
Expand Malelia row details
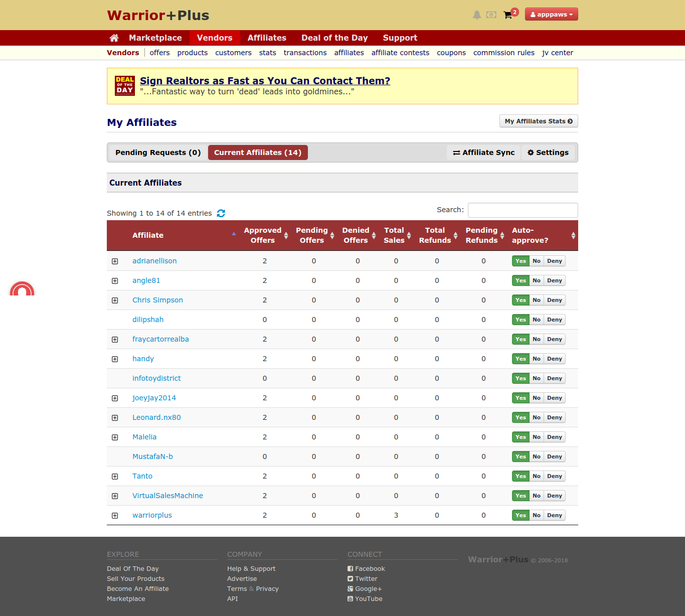pos(115,437)
